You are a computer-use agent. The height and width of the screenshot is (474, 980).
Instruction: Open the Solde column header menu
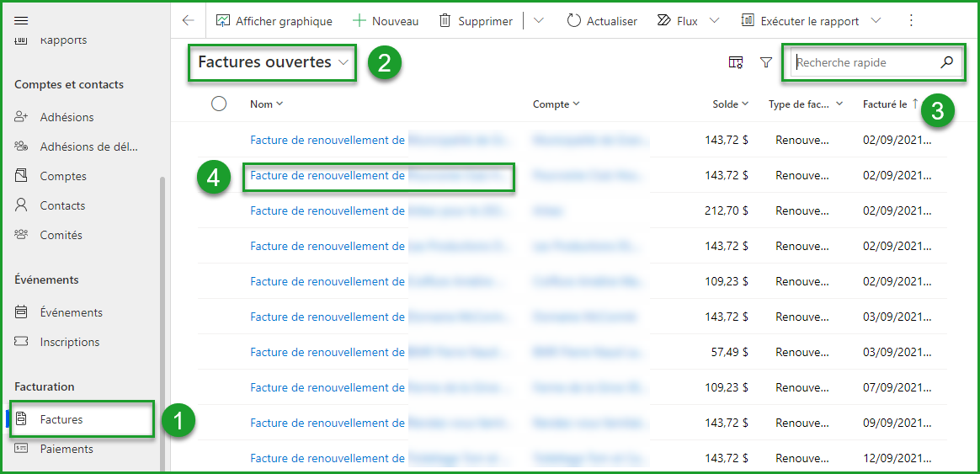click(x=730, y=104)
